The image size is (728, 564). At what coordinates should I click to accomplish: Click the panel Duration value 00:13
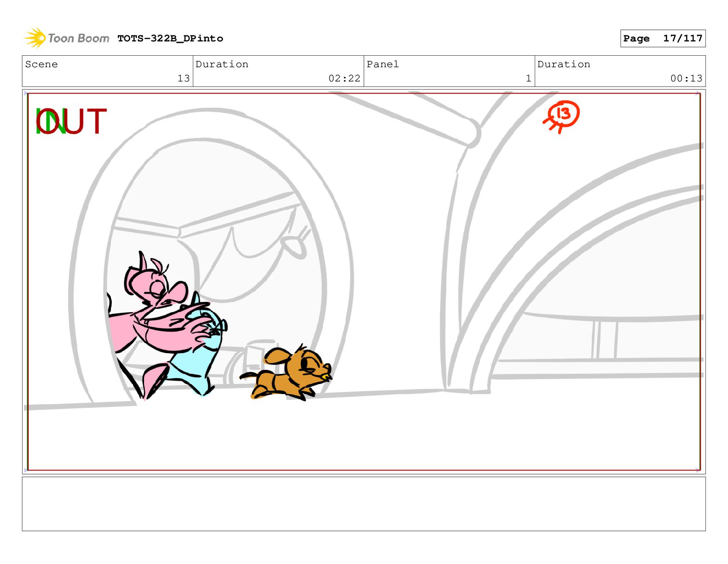tap(686, 78)
